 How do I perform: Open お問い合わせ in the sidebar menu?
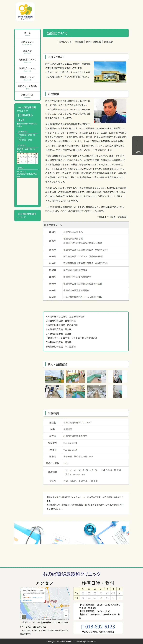tap(28, 96)
